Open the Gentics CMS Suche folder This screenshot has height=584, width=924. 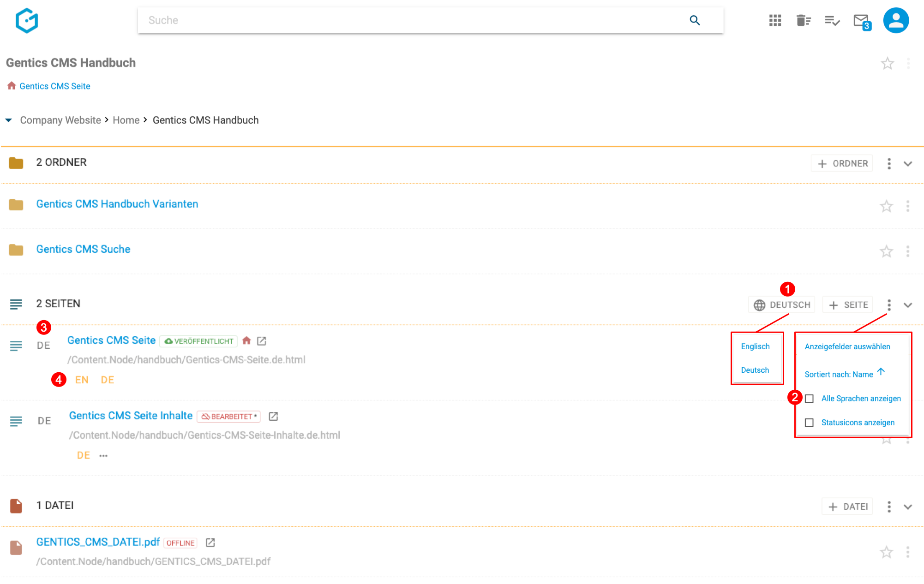tap(83, 249)
